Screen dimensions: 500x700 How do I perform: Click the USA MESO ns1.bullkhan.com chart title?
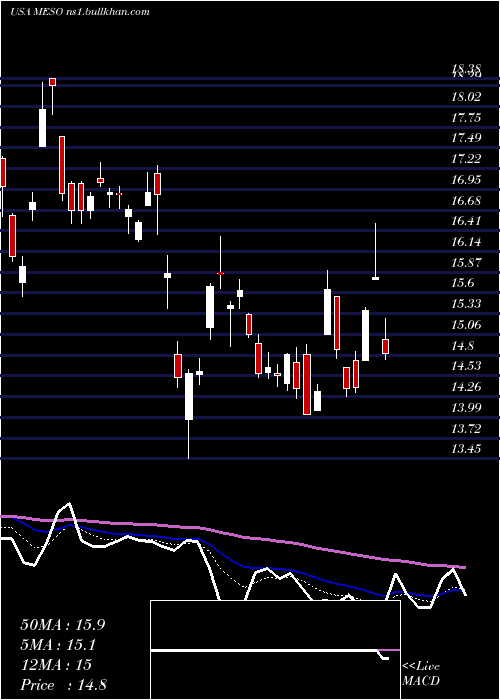click(79, 12)
